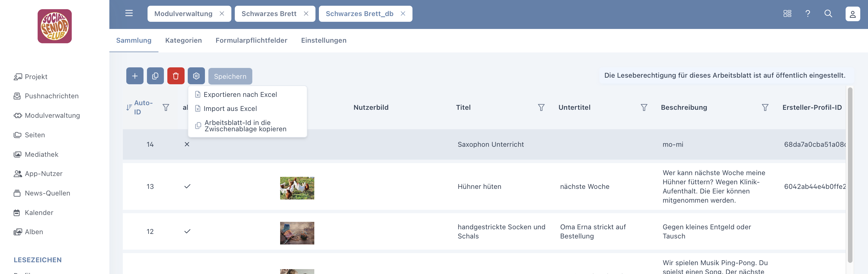The image size is (868, 274).
Task: Open the grid dashboard icon in header
Action: coord(787,14)
